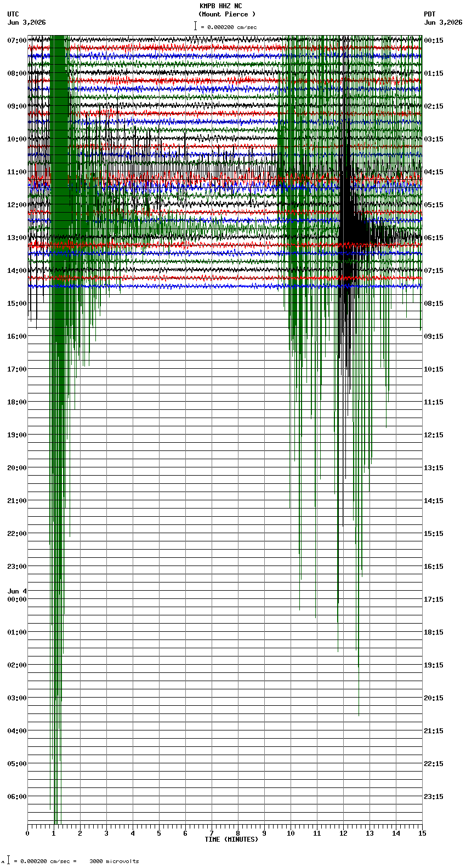Click the '12:15' PDT time label
This screenshot has height=868, width=466.
tap(434, 435)
